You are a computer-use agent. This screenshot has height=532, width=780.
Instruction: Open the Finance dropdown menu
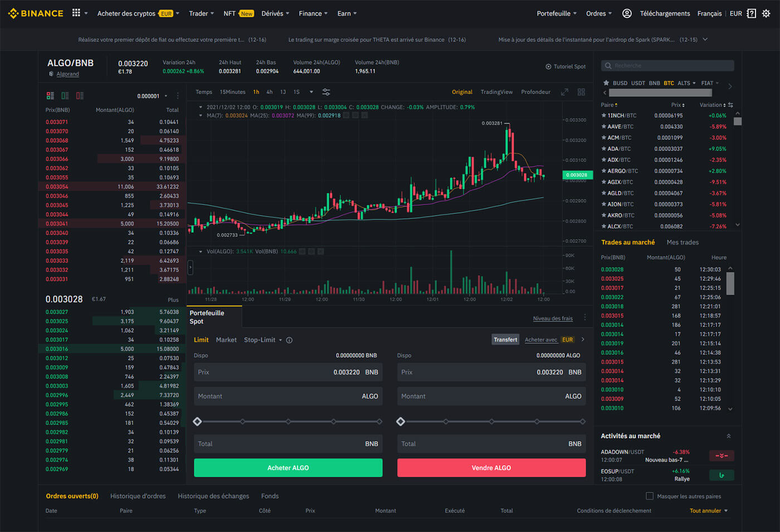point(313,13)
